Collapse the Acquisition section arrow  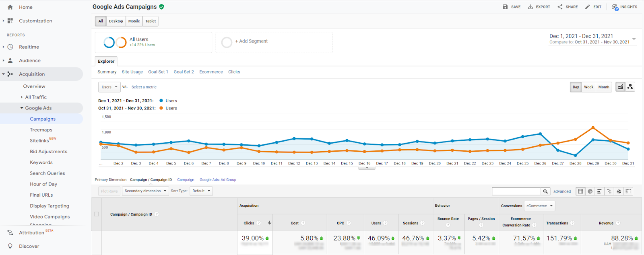coord(3,74)
